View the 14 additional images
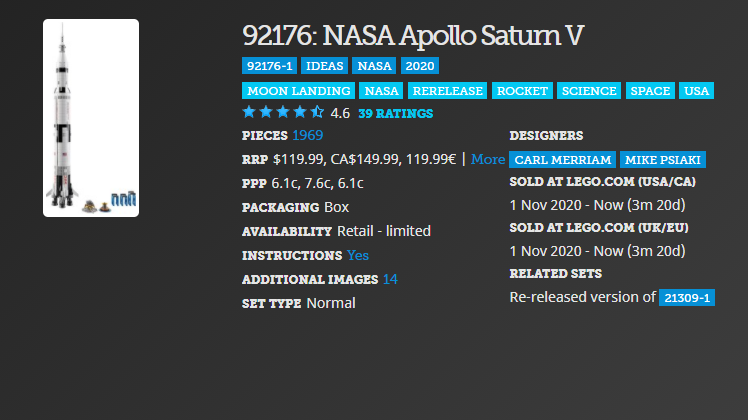 [x=390, y=279]
